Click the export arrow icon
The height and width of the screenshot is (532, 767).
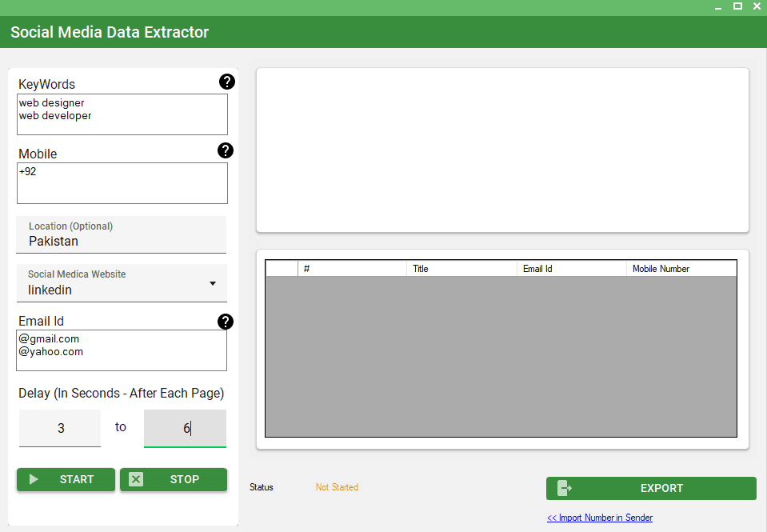pos(565,488)
